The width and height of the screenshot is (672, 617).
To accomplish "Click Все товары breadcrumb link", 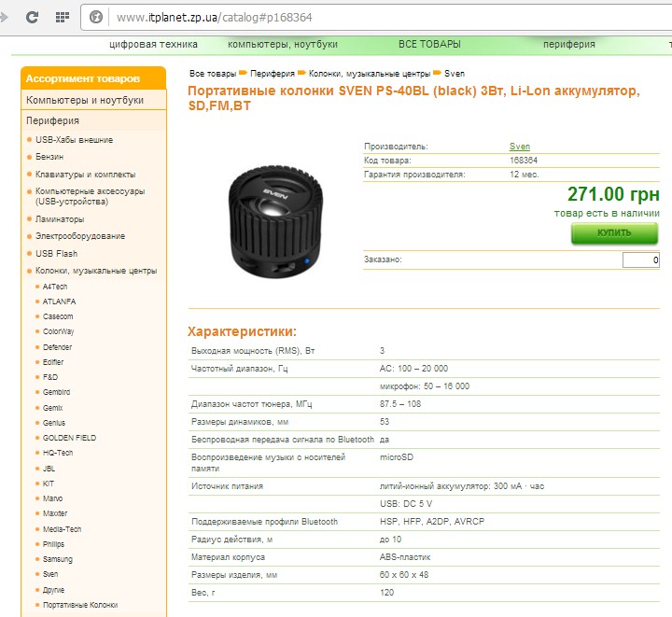I will [x=212, y=73].
